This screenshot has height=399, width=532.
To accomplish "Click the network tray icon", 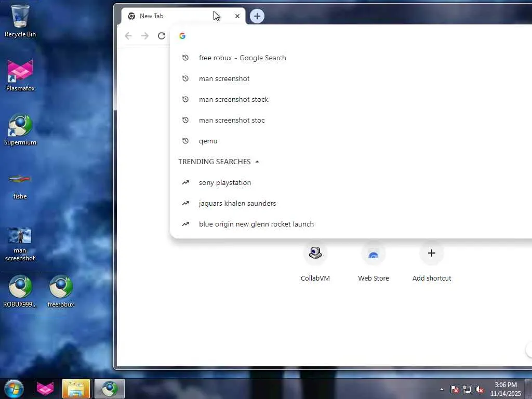I will pyautogui.click(x=467, y=389).
